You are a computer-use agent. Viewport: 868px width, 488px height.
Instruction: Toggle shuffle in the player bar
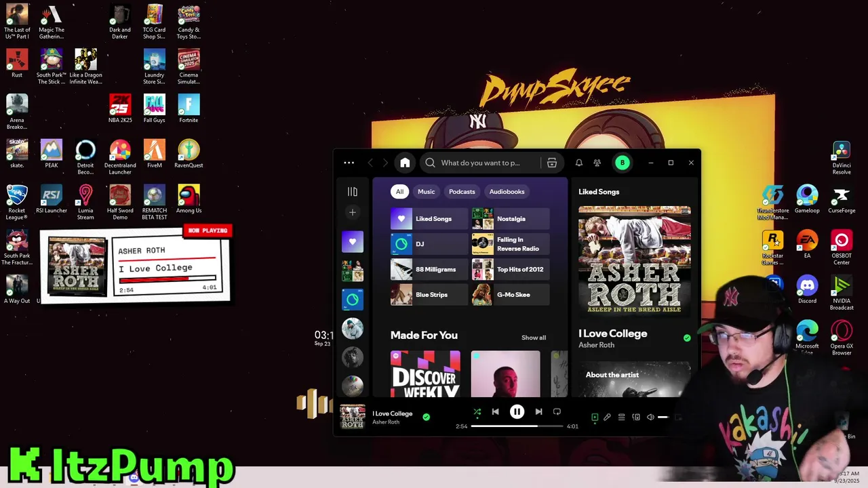[x=477, y=411]
